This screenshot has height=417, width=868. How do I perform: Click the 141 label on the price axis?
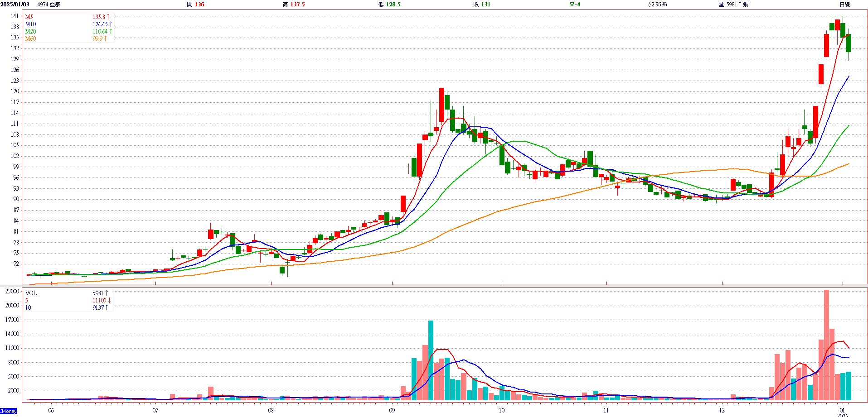coord(15,16)
